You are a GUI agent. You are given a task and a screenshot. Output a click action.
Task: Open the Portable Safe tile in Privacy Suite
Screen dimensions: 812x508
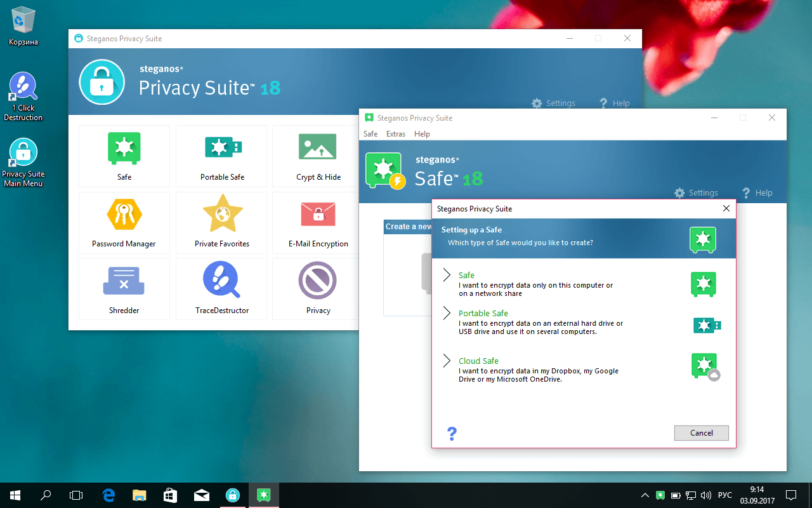click(x=222, y=156)
